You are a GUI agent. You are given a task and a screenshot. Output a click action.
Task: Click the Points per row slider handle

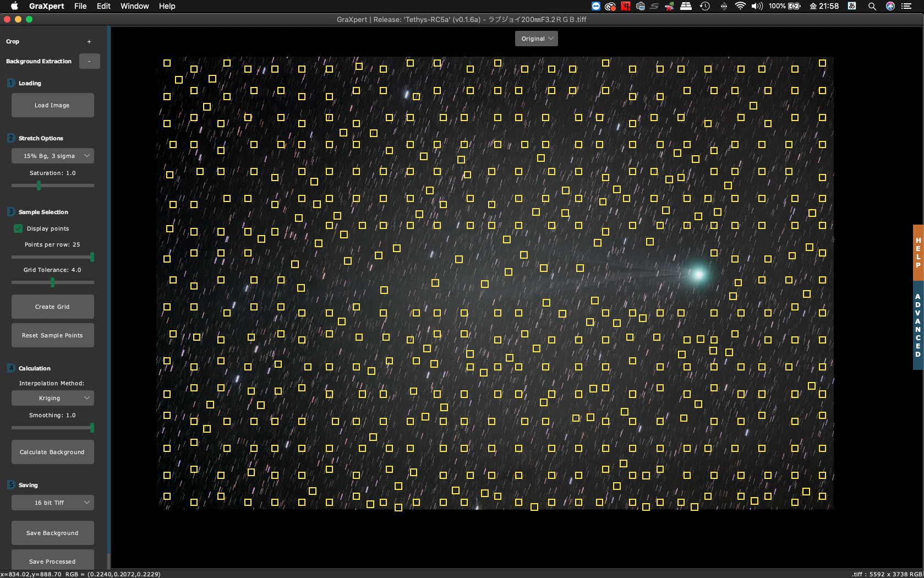(x=92, y=257)
